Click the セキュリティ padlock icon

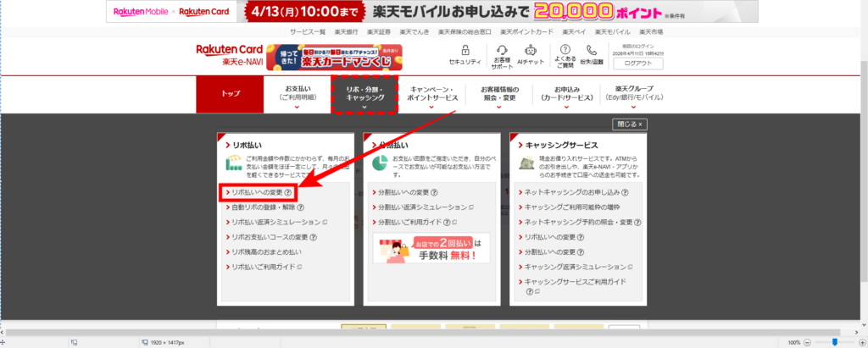pos(466,51)
